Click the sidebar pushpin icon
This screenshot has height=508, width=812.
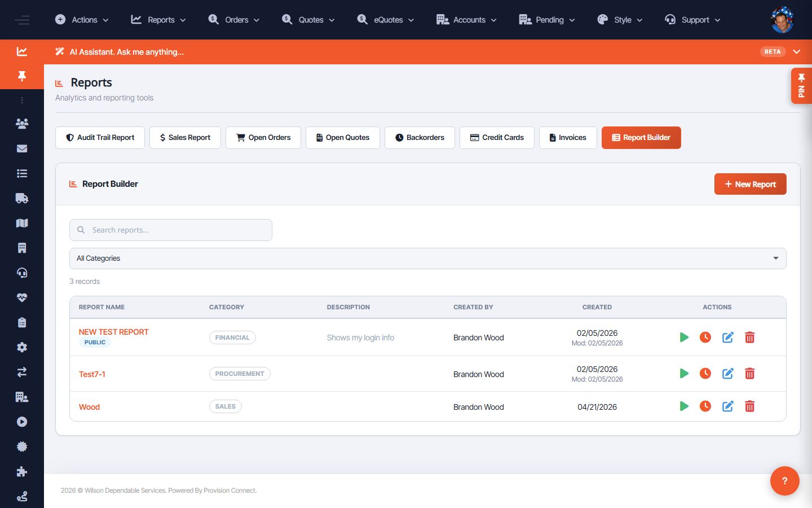[x=22, y=76]
